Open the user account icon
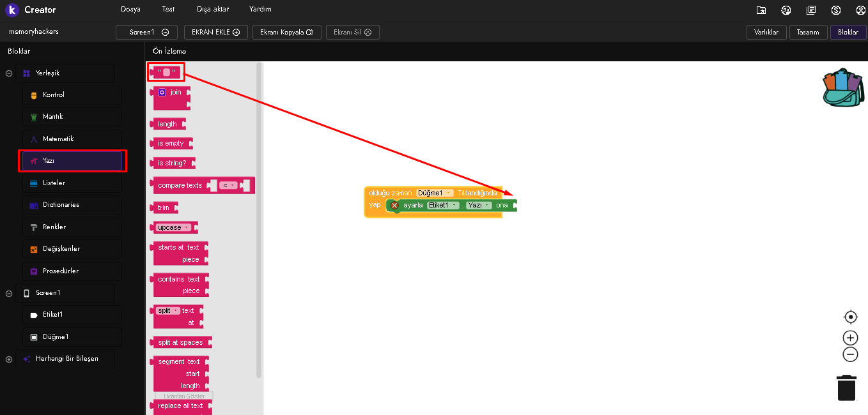Viewport: 868px width, 415px height. coord(860,10)
